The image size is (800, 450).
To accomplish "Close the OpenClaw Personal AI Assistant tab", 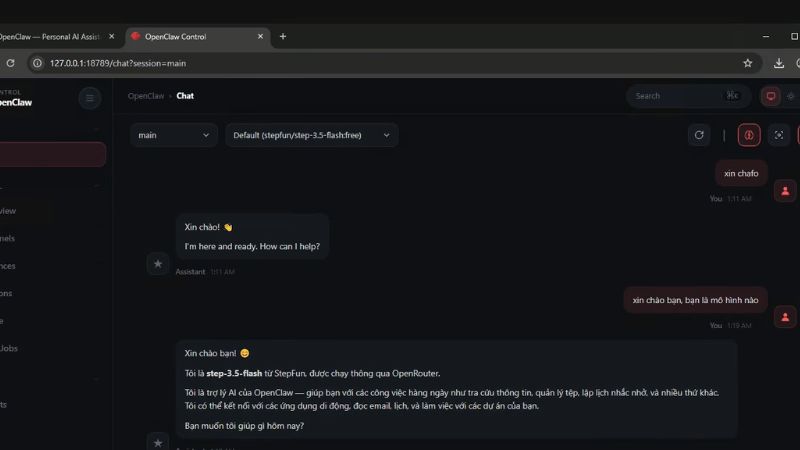I will point(112,37).
